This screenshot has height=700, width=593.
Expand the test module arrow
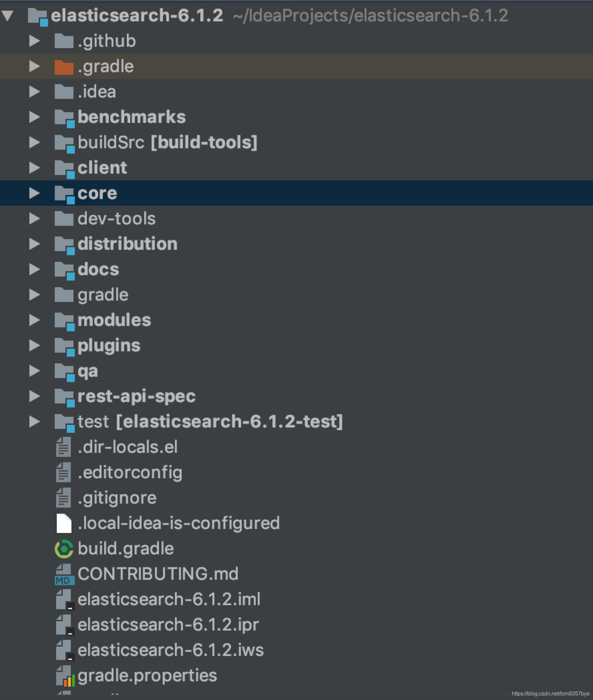click(35, 421)
